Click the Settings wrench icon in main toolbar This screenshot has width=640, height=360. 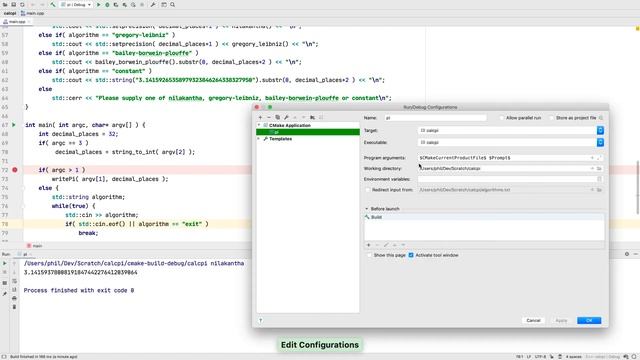tap(152, 4)
